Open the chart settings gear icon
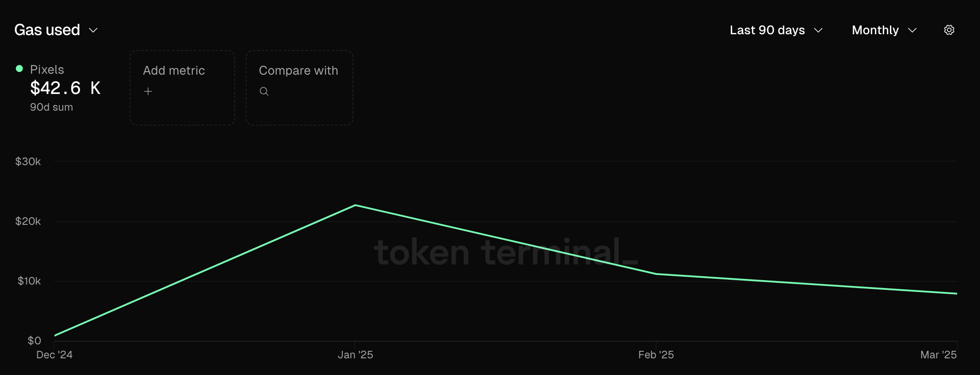This screenshot has width=980, height=375. (x=949, y=30)
